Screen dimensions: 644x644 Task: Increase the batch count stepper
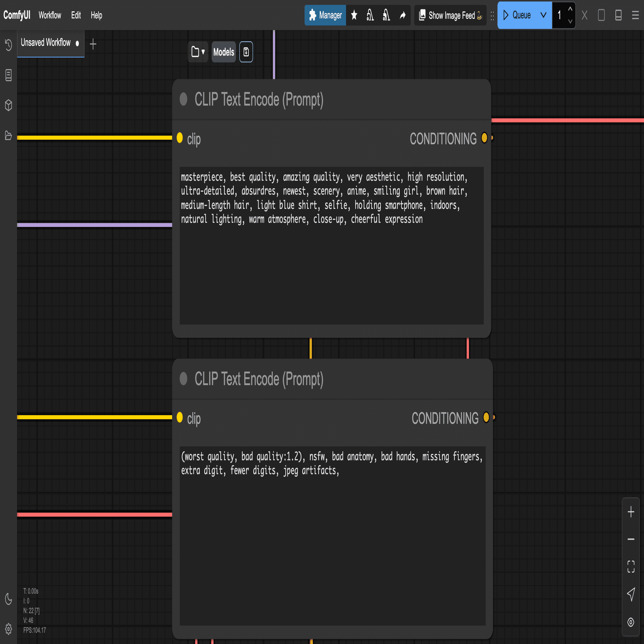point(570,9)
